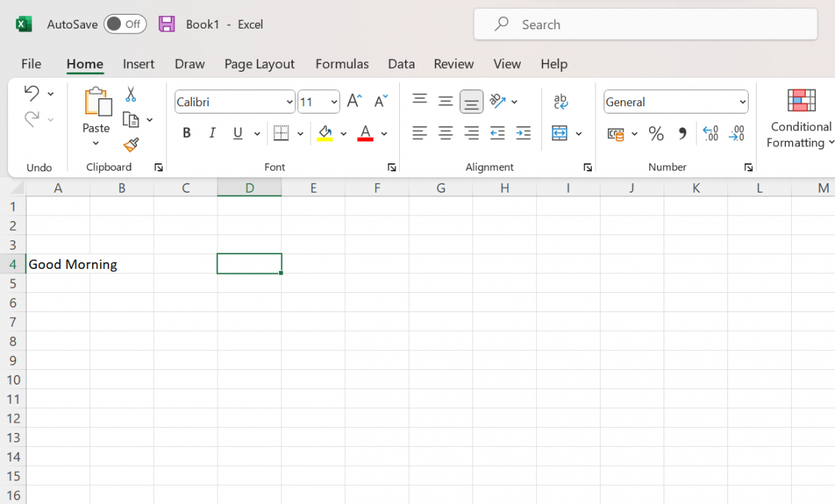The image size is (835, 504).
Task: Click the Wrap Text icon
Action: coord(560,102)
